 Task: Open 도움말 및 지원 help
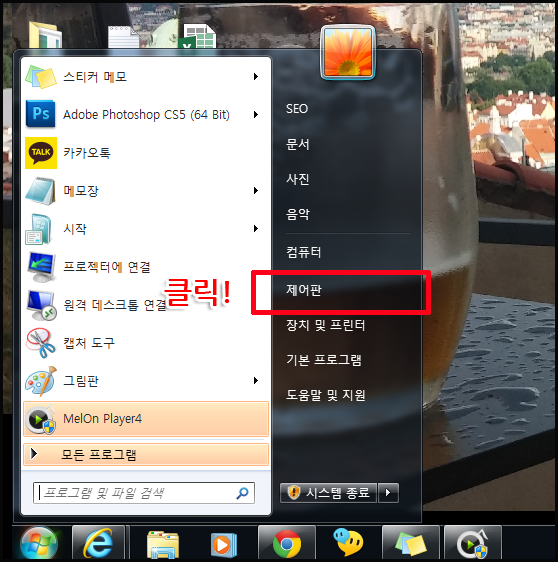[x=325, y=395]
